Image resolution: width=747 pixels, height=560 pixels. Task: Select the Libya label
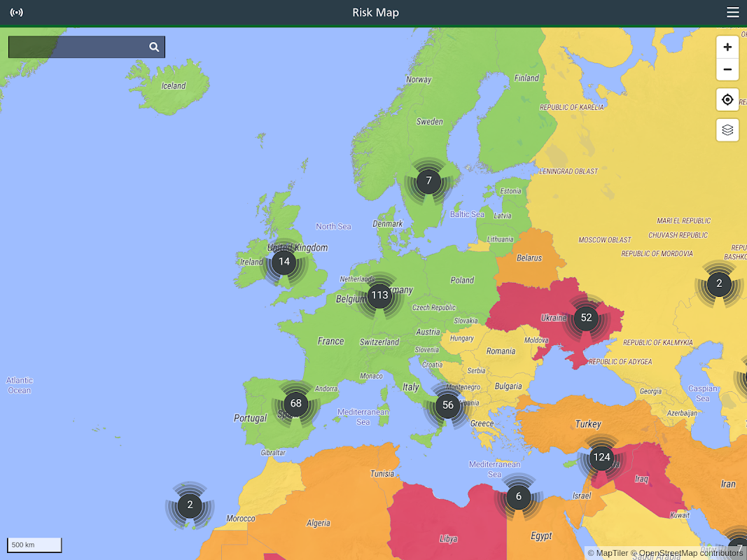(x=448, y=539)
